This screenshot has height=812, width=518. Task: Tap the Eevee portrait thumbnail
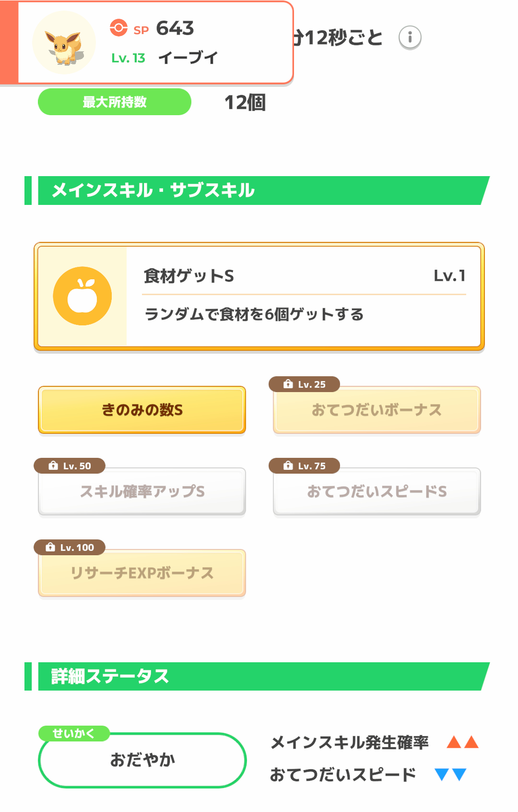[64, 42]
